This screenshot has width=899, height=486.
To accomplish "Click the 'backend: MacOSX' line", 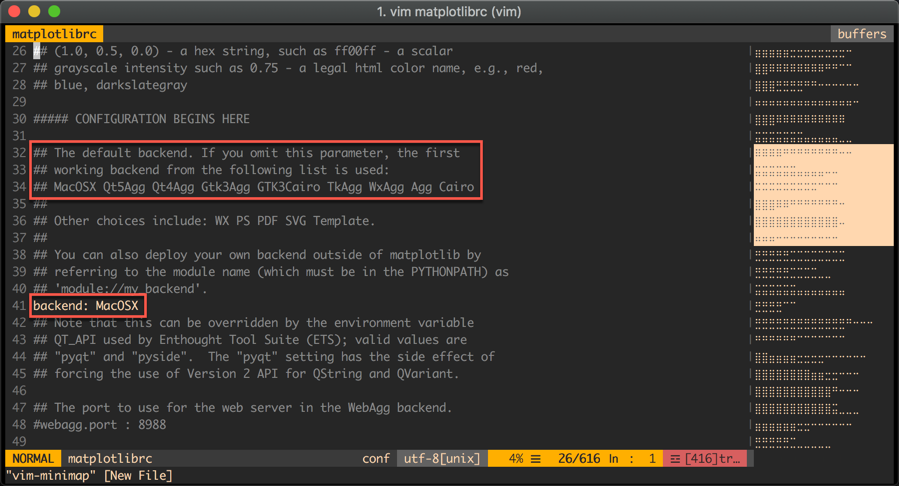I will (86, 305).
